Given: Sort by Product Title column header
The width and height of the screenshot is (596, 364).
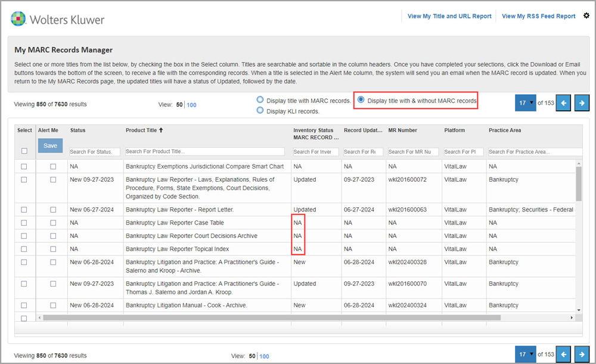Looking at the screenshot, I should 141,130.
